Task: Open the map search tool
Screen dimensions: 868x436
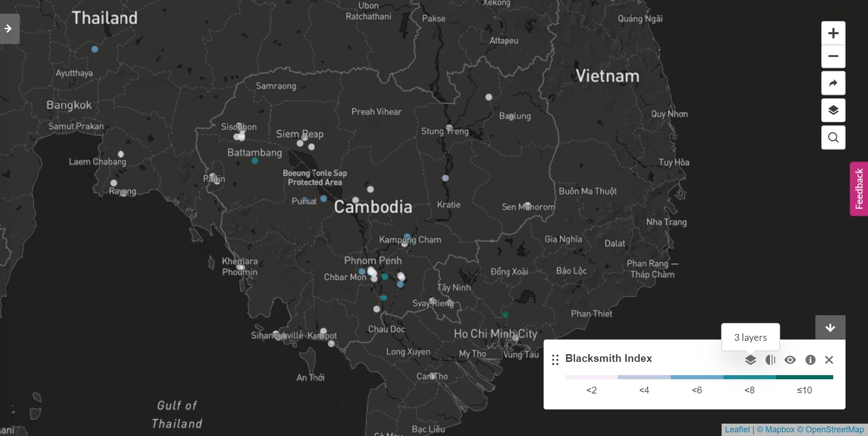Action: (833, 138)
